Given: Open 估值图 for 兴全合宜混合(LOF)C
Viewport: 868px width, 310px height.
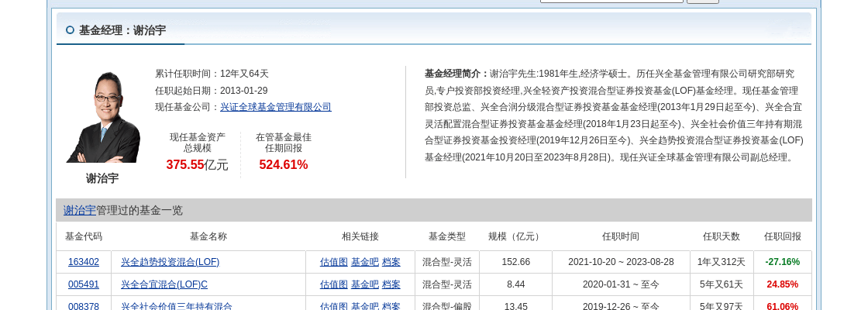Looking at the screenshot, I should (x=334, y=284).
